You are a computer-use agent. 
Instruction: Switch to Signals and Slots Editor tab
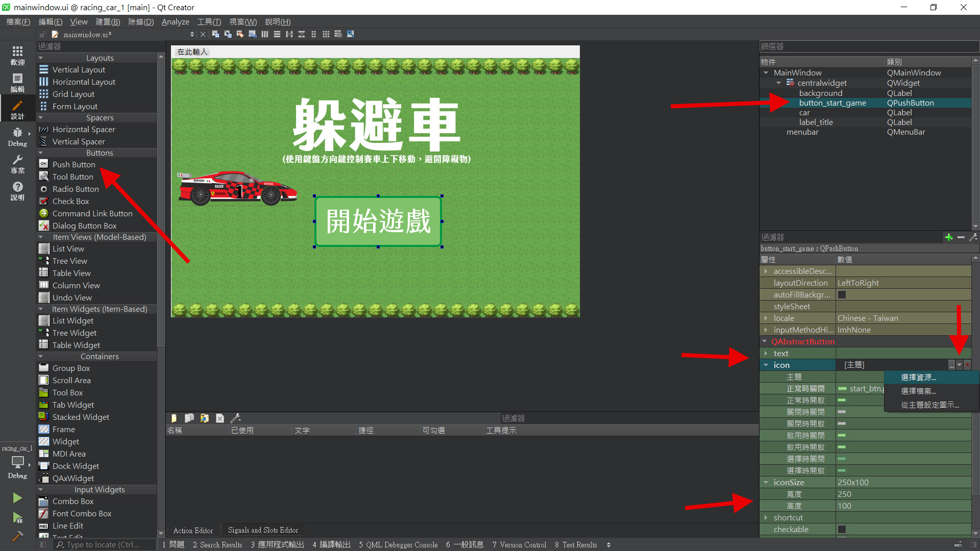click(263, 531)
